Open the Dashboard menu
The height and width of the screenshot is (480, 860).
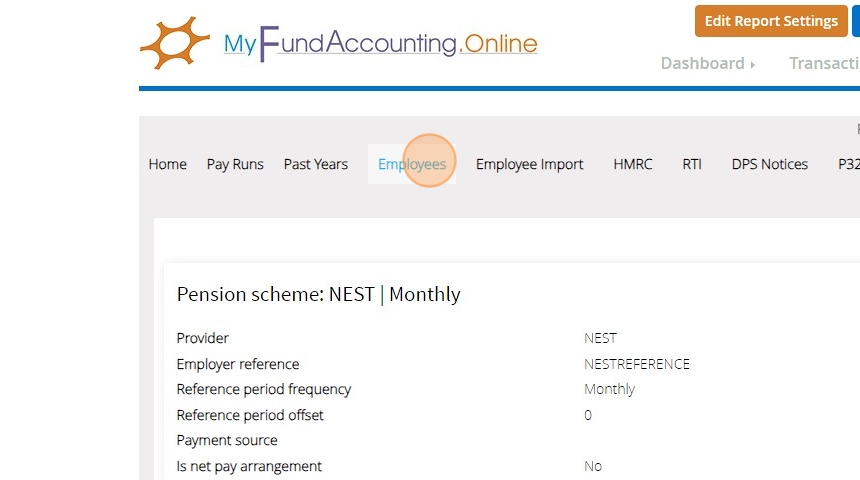pyautogui.click(x=702, y=63)
